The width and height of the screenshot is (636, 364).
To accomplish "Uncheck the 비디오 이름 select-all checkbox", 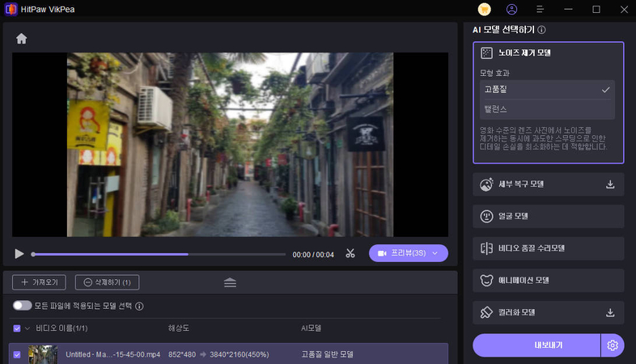I will click(x=17, y=328).
